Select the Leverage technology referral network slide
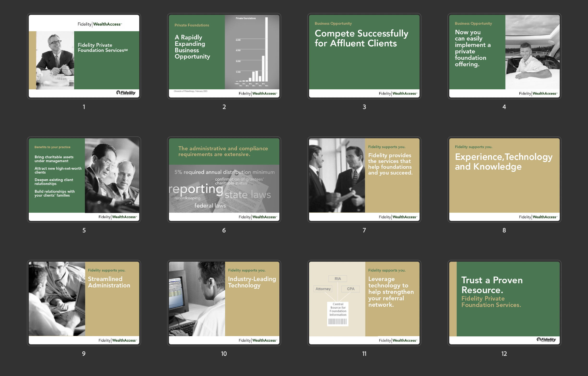The image size is (588, 376). 364,303
